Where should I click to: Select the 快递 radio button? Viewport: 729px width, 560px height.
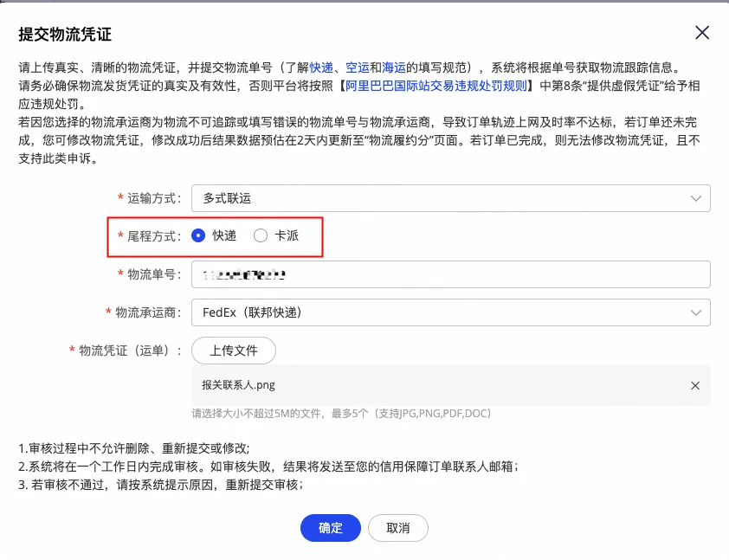pyautogui.click(x=199, y=235)
